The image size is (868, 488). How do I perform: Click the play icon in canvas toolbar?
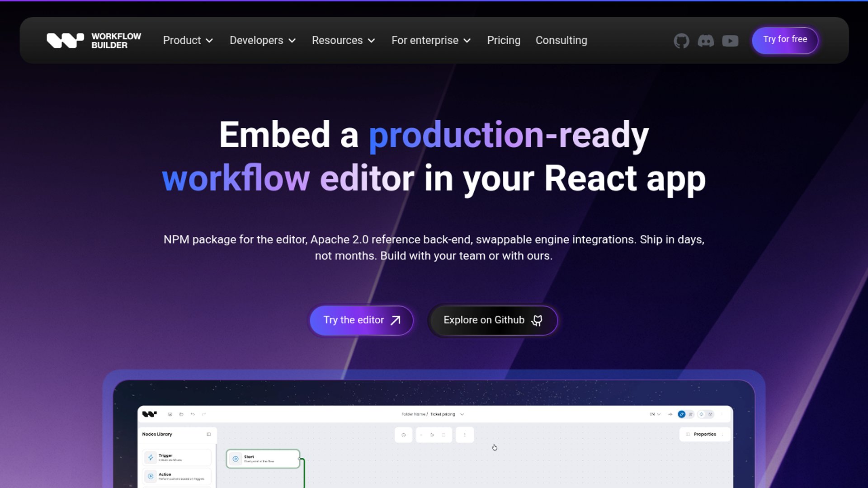pyautogui.click(x=432, y=435)
